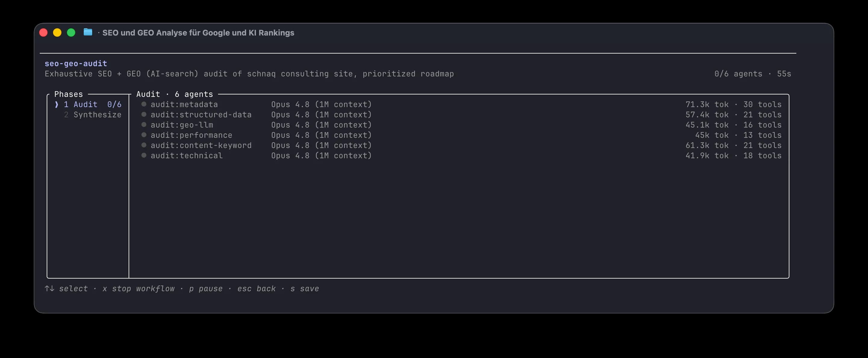
Task: Click the s save shortcut
Action: pos(304,289)
